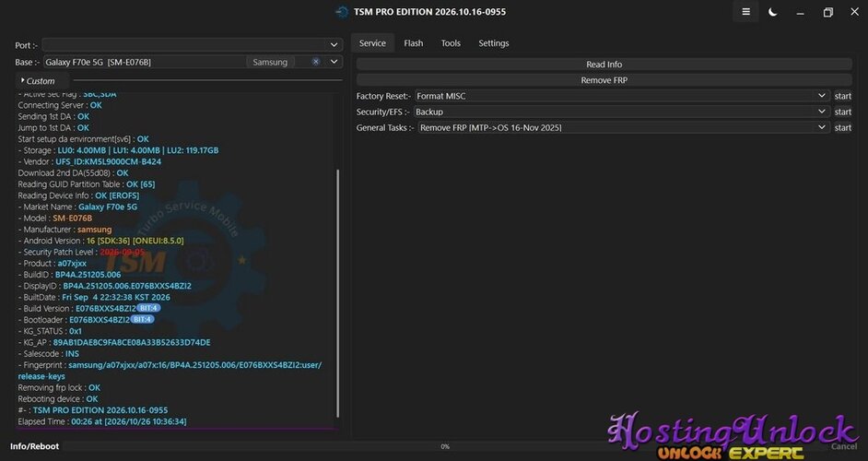Click the BuildID value BP4A.251205.006
Screen dimensions: 868x461
point(88,274)
